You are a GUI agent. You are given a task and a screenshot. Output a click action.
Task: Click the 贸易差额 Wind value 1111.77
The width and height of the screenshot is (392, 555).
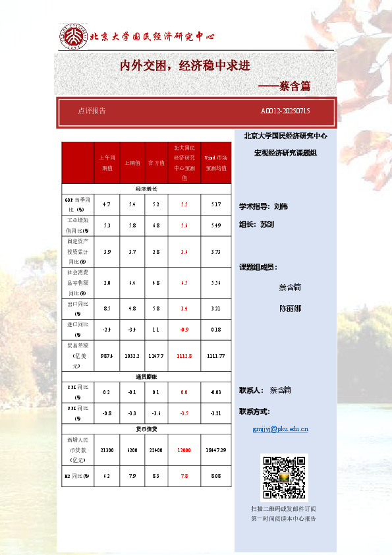tap(216, 356)
